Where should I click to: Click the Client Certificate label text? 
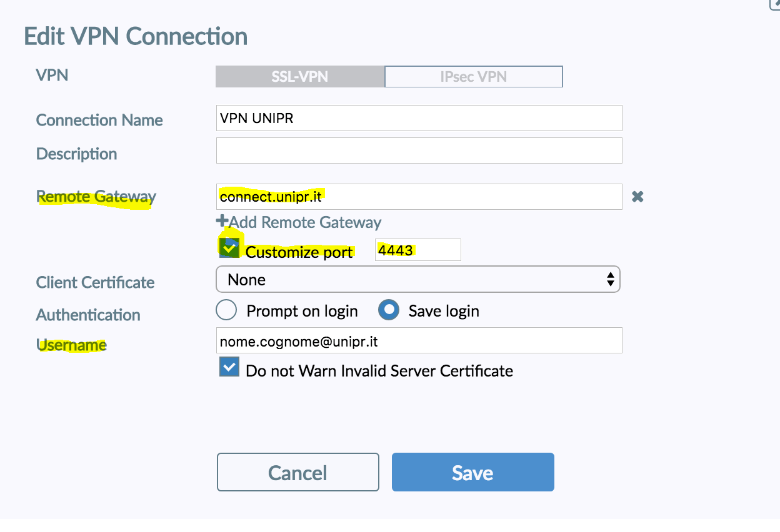95,282
